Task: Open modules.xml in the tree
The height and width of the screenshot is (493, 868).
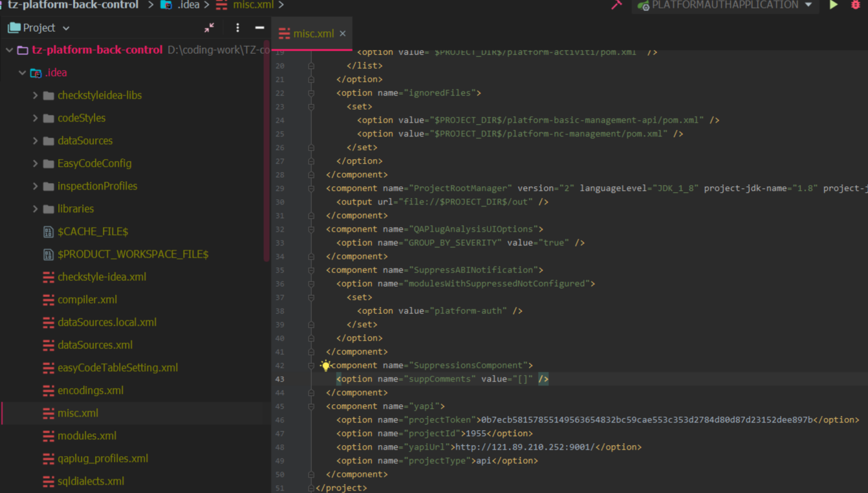Action: (87, 435)
